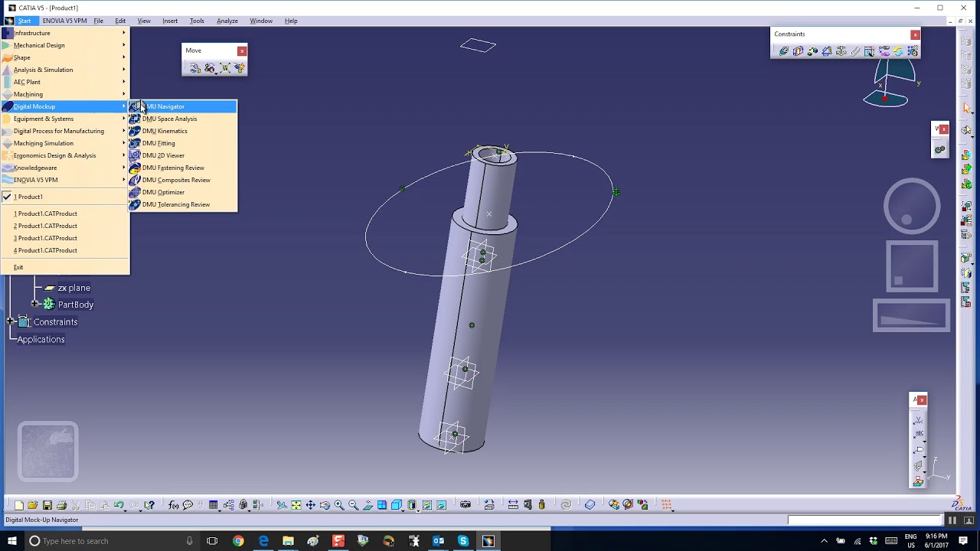Click the New document icon in bottom toolbar

(x=18, y=505)
